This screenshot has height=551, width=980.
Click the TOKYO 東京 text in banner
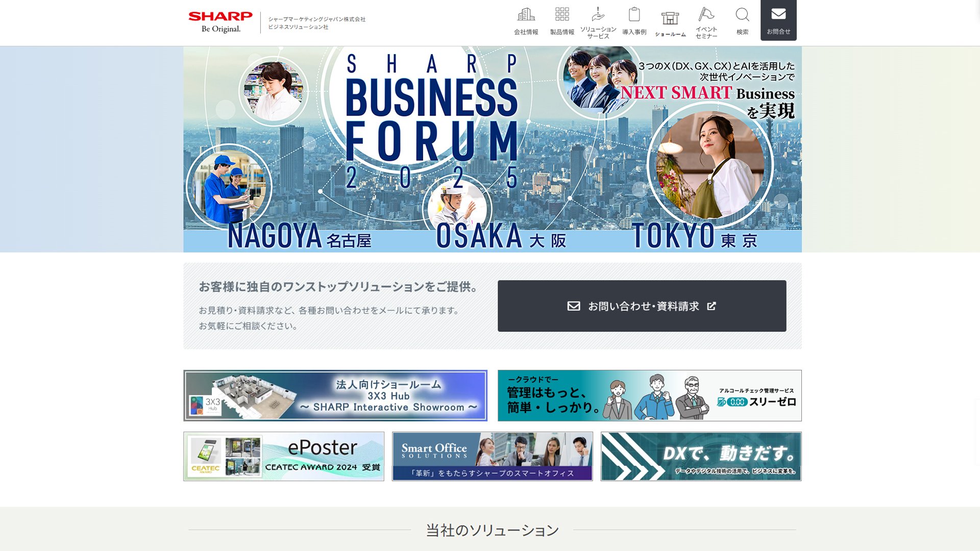click(x=695, y=236)
